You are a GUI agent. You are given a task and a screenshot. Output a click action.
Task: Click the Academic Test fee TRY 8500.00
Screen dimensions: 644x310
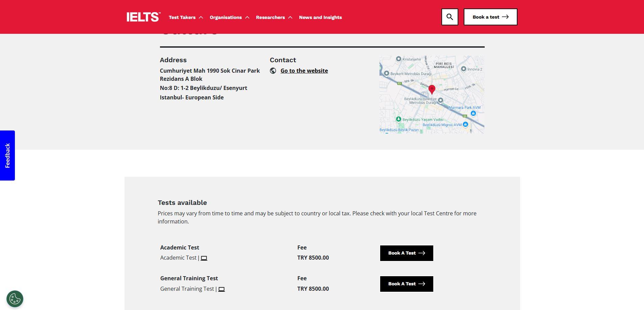313,258
